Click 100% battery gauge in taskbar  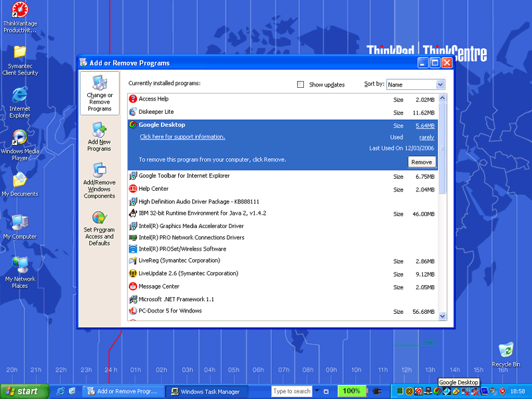(352, 391)
